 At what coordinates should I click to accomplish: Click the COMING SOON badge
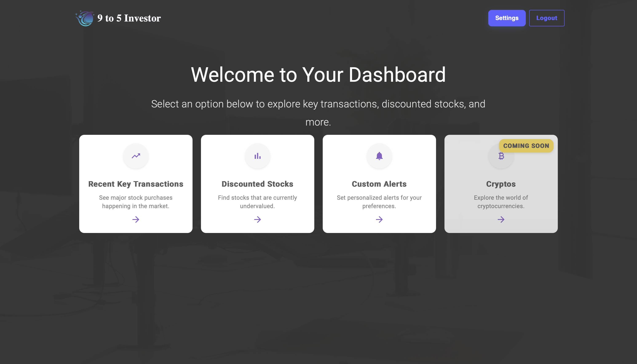[x=526, y=146]
